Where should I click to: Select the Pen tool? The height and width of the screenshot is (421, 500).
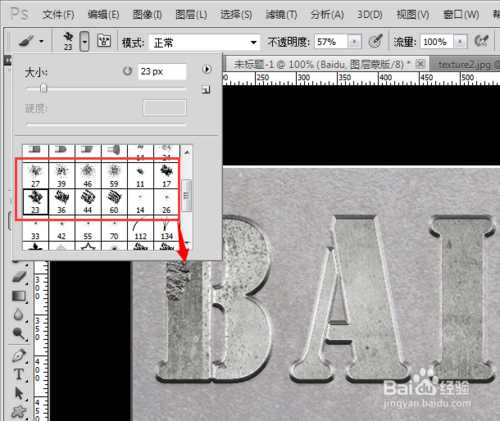pos(19,356)
